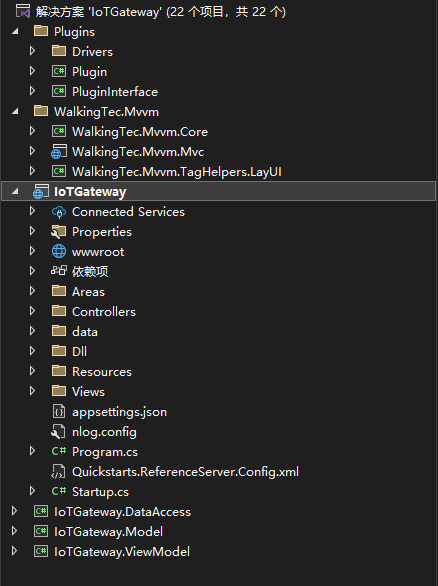Expand the Plugin project node
The image size is (438, 586).
point(33,71)
